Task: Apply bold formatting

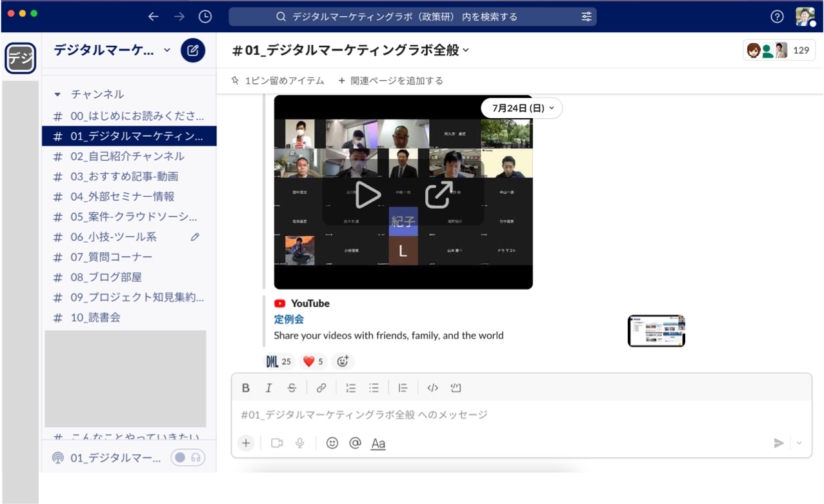Action: (x=245, y=388)
